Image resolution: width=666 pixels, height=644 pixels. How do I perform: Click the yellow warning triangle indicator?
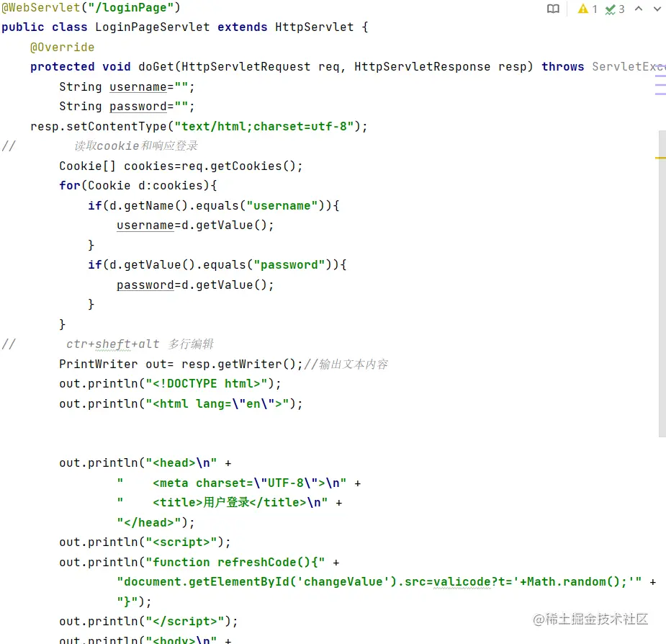pos(582,9)
